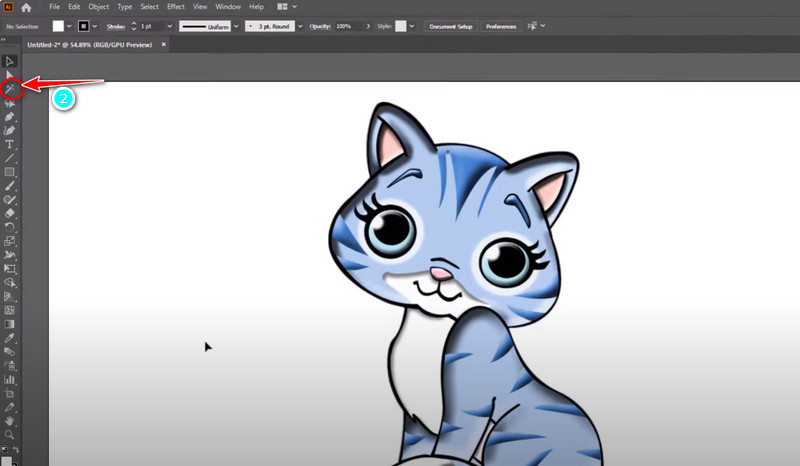The width and height of the screenshot is (800, 466).
Task: Open the Edit menu
Action: pyautogui.click(x=74, y=7)
